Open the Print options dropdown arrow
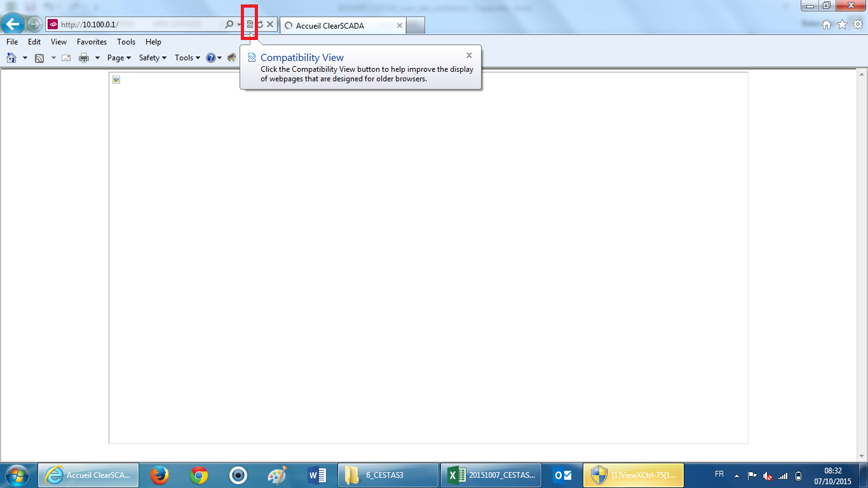This screenshot has height=488, width=868. coord(97,58)
